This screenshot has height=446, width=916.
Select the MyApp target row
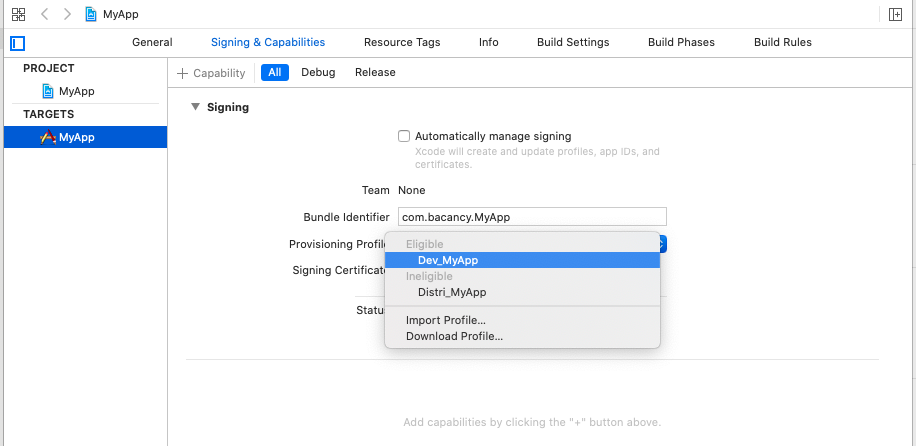click(x=85, y=137)
